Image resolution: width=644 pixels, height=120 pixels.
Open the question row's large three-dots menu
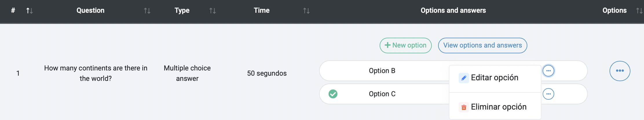point(620,71)
